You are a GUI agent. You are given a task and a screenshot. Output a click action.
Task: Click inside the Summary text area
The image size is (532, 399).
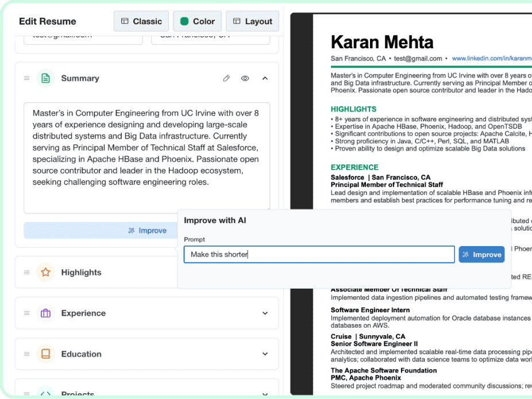(147, 158)
